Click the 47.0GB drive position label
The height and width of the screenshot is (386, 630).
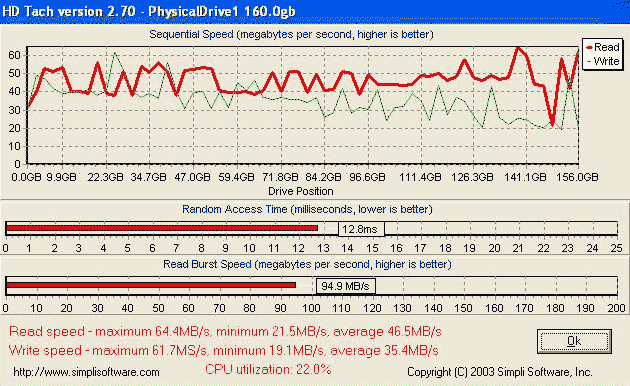[192, 177]
